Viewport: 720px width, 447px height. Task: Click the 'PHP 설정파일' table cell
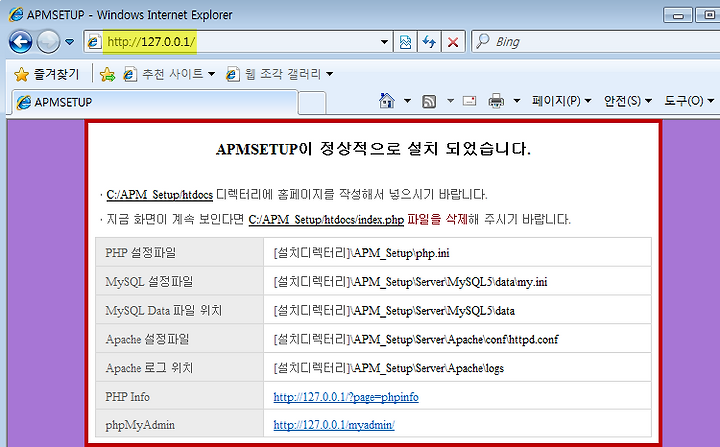[x=180, y=252]
